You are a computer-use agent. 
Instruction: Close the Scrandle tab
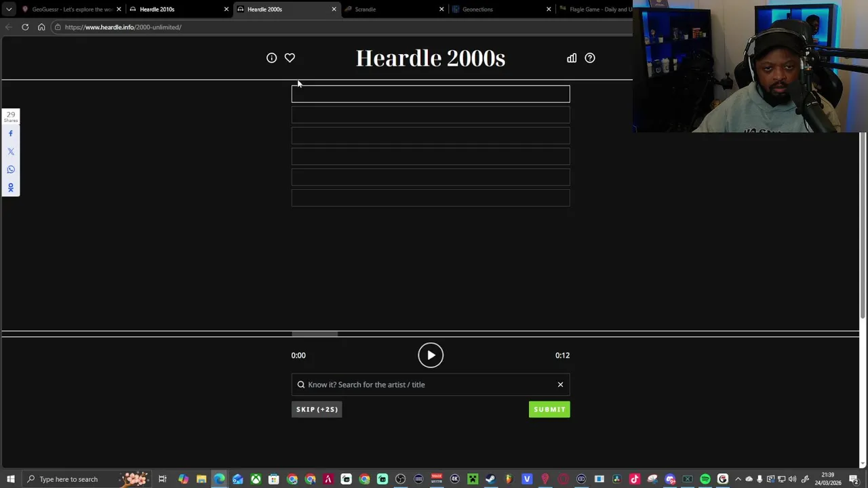click(x=441, y=9)
